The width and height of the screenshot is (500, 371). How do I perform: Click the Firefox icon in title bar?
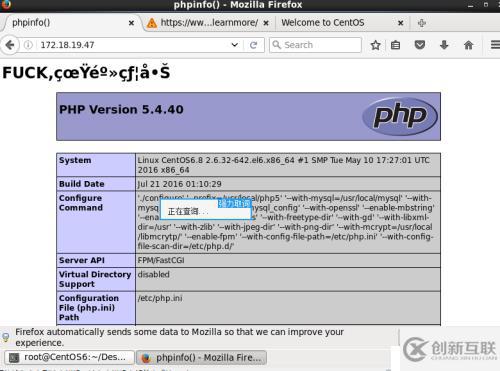click(6, 4)
